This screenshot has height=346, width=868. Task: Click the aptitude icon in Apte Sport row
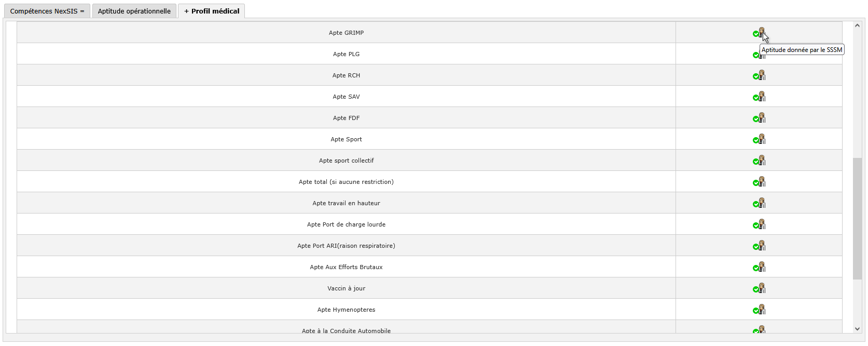click(x=759, y=139)
